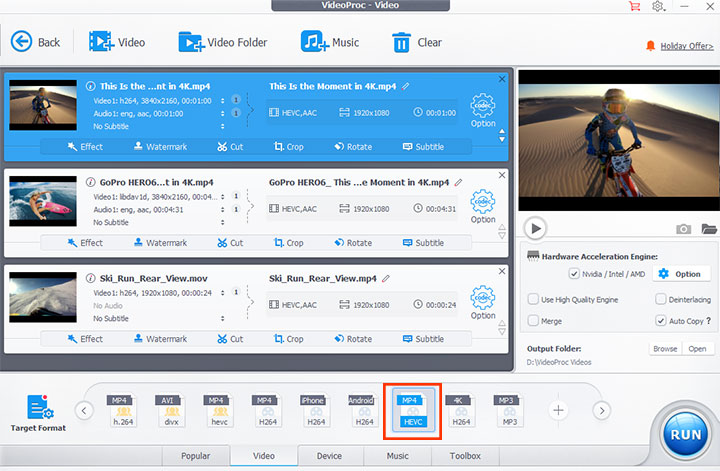
Task: Go back with the Back arrow button
Action: tap(35, 42)
